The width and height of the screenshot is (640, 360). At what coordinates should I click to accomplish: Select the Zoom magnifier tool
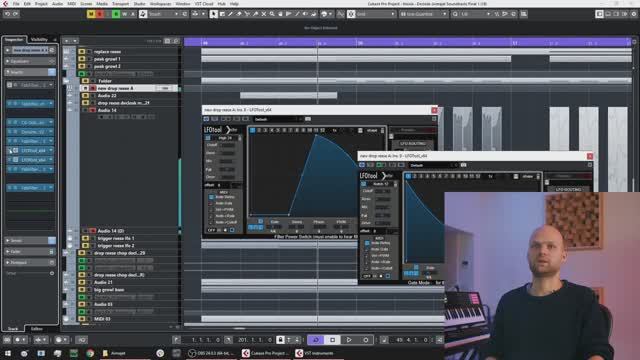pos(272,14)
